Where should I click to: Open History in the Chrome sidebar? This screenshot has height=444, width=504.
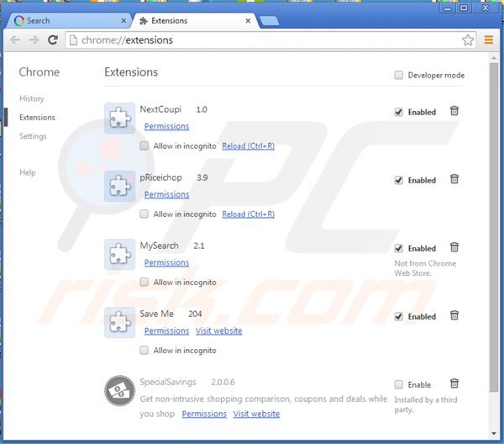click(32, 98)
